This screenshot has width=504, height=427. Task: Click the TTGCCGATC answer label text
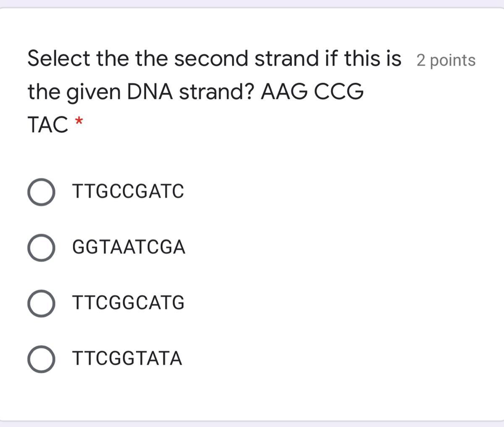point(128,192)
